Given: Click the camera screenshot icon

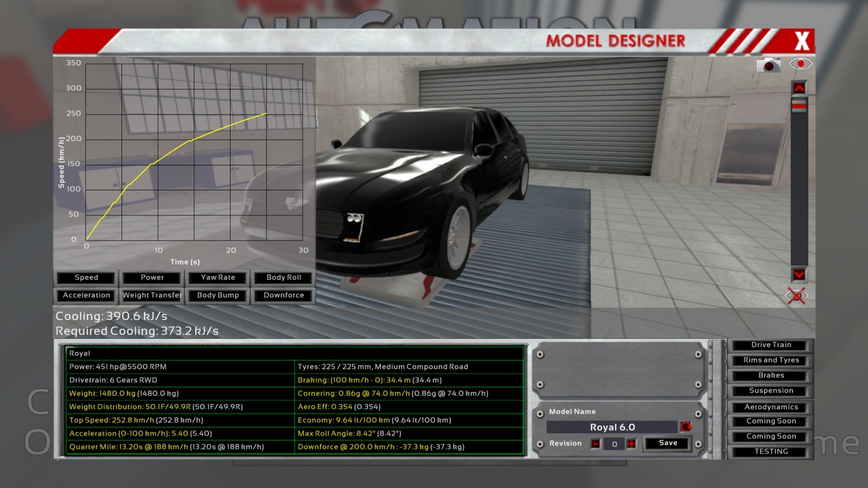Looking at the screenshot, I should 768,65.
